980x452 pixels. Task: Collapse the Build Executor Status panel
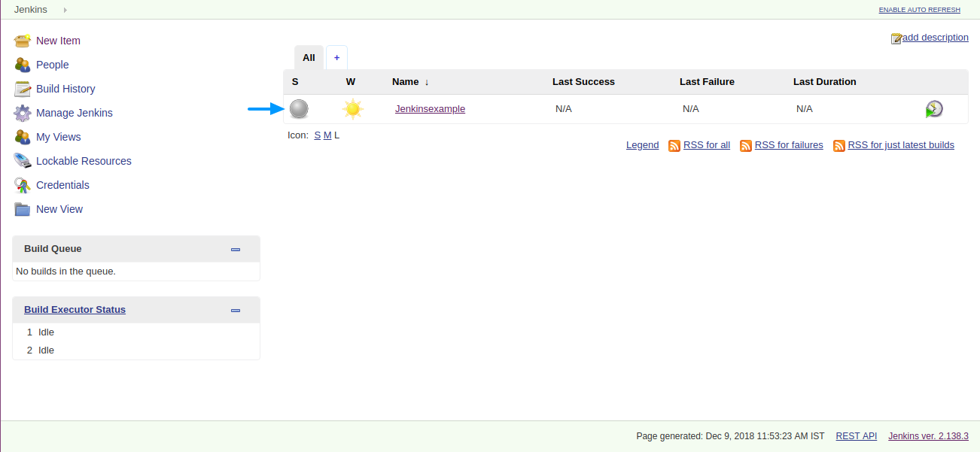(236, 310)
